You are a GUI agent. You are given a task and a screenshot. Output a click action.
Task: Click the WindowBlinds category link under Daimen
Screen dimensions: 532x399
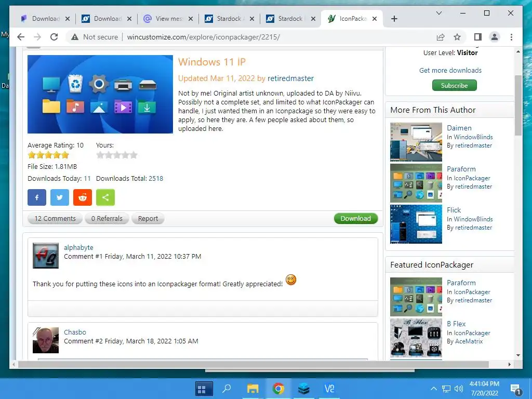tap(473, 137)
